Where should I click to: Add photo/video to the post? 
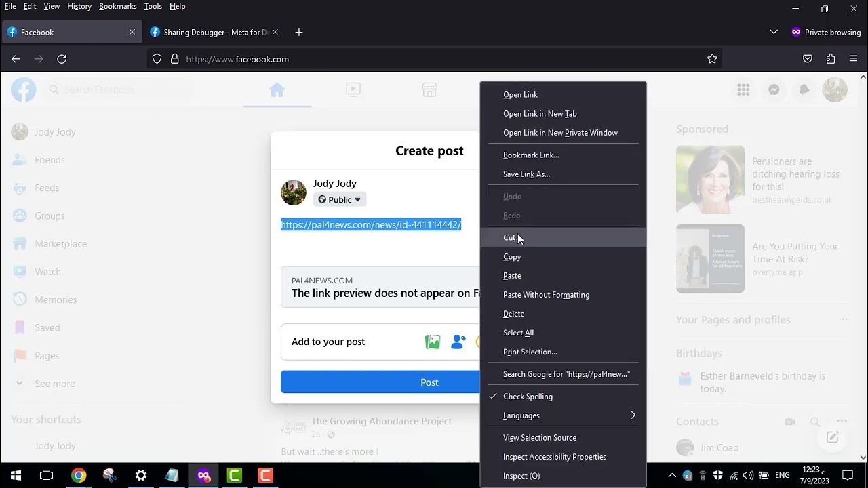(433, 342)
